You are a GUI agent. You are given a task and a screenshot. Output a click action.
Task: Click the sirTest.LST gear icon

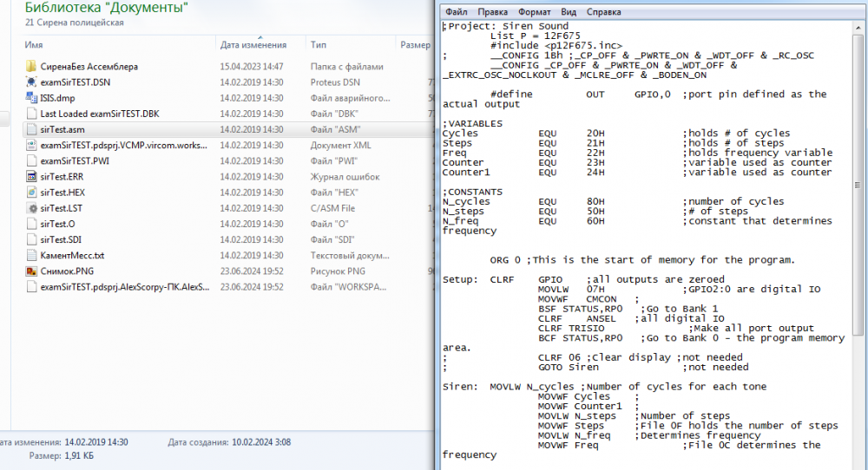pos(31,208)
